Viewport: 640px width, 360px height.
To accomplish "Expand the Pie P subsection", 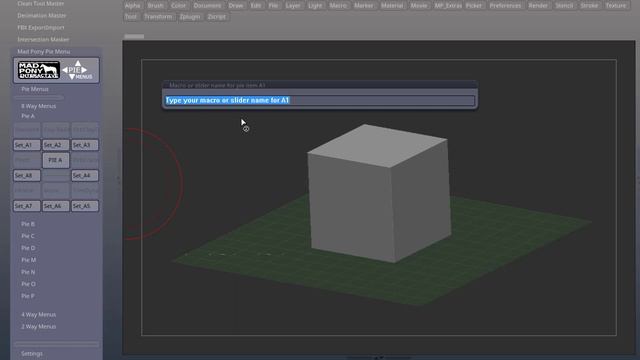I will (x=28, y=296).
